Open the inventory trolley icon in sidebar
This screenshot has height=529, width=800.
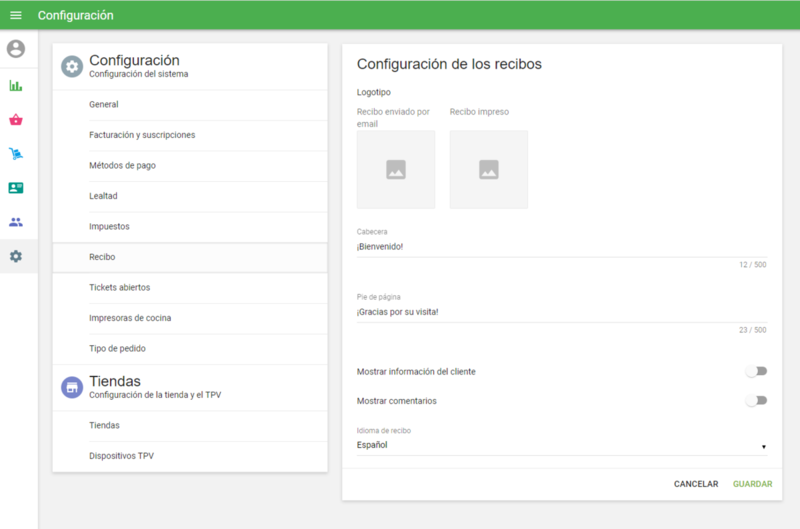coord(16,154)
